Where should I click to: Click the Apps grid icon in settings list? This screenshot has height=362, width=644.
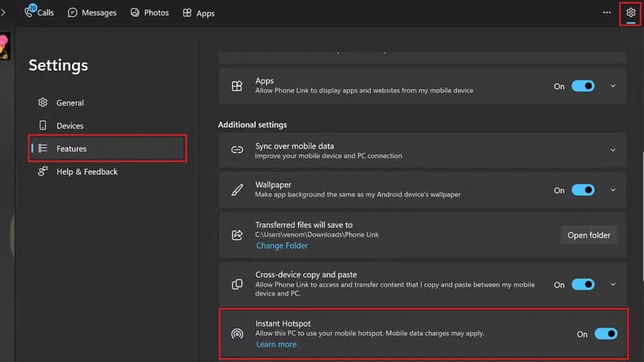[x=237, y=86]
